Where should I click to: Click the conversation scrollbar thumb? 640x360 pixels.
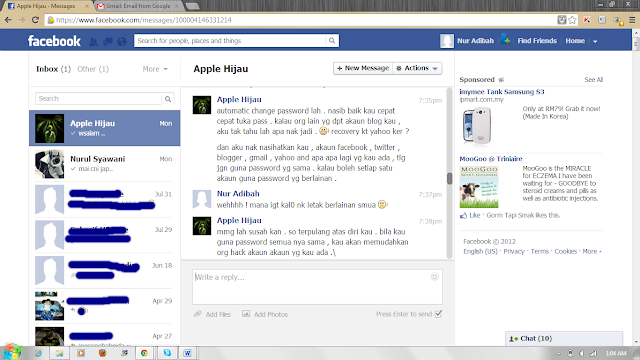pos(449,178)
